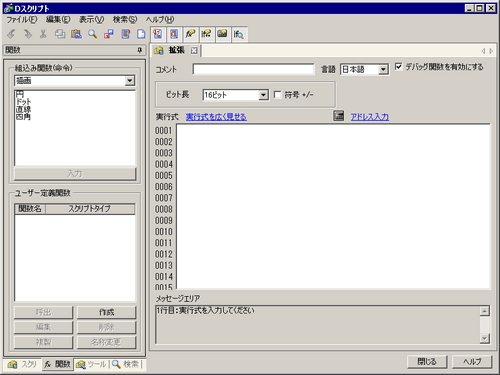500x375 pixels.
Task: Click the 作成 button
Action: [106, 312]
